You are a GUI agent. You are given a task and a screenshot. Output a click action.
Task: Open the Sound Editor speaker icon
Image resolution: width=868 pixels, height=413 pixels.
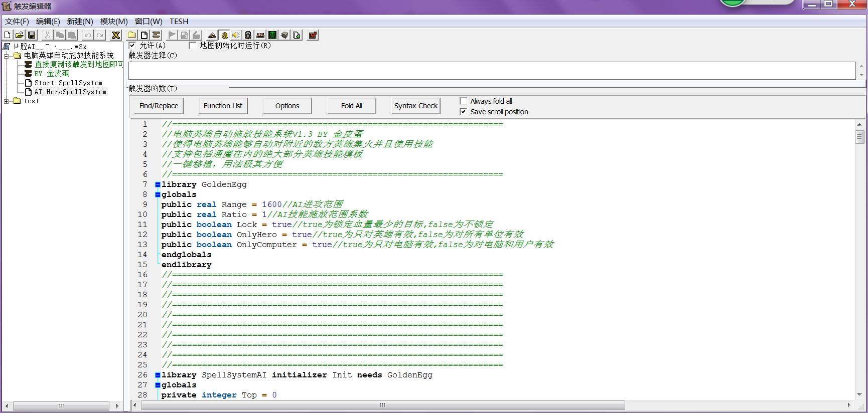[236, 35]
